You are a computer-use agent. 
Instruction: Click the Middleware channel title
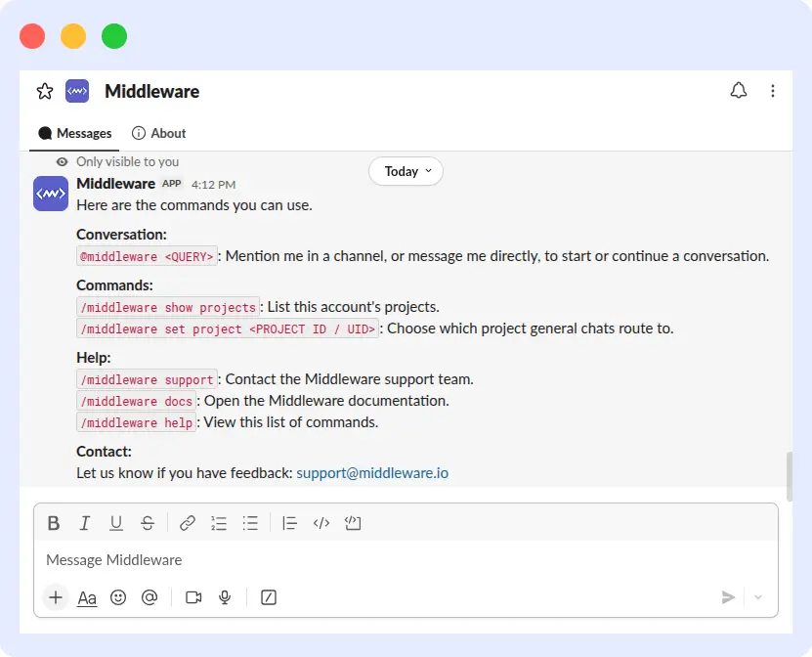pyautogui.click(x=151, y=91)
